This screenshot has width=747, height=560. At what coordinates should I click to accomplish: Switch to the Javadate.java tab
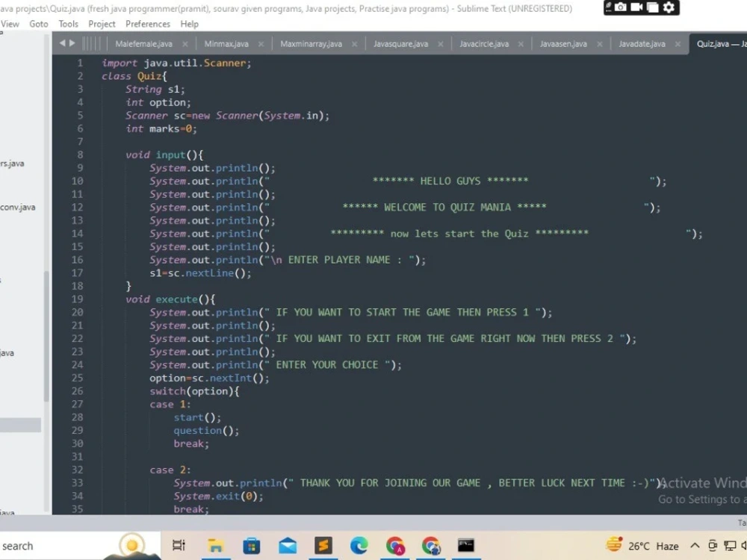[642, 44]
